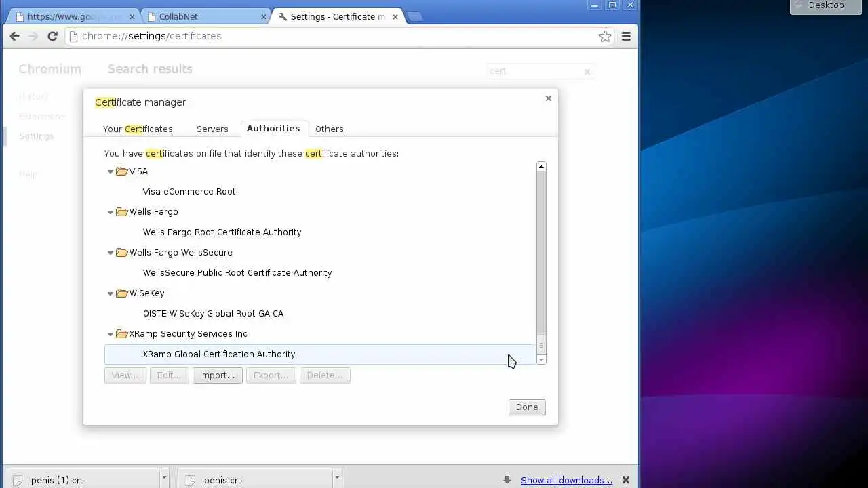Screen dimensions: 868x488
Task: Bookmark this page with the star
Action: coord(605,37)
